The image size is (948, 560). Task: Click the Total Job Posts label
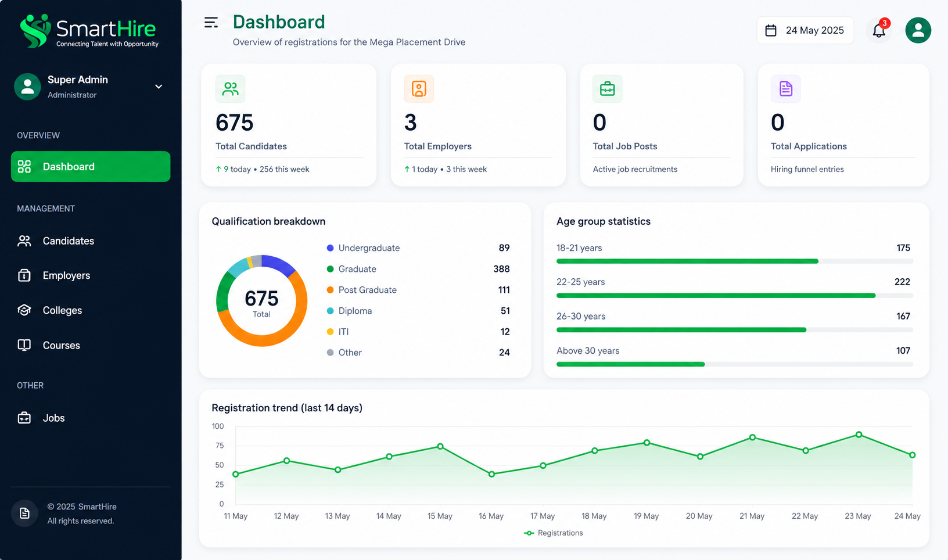pyautogui.click(x=625, y=146)
